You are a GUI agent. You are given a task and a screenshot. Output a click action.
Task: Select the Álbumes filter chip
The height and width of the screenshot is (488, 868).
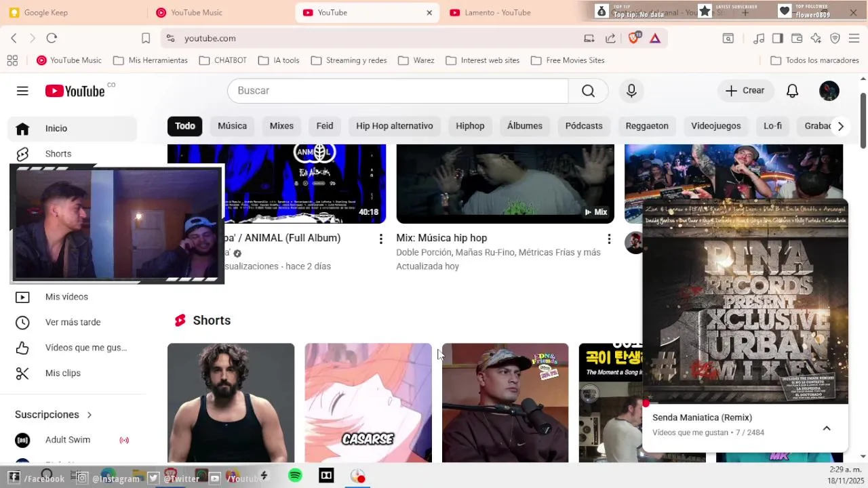click(x=525, y=126)
